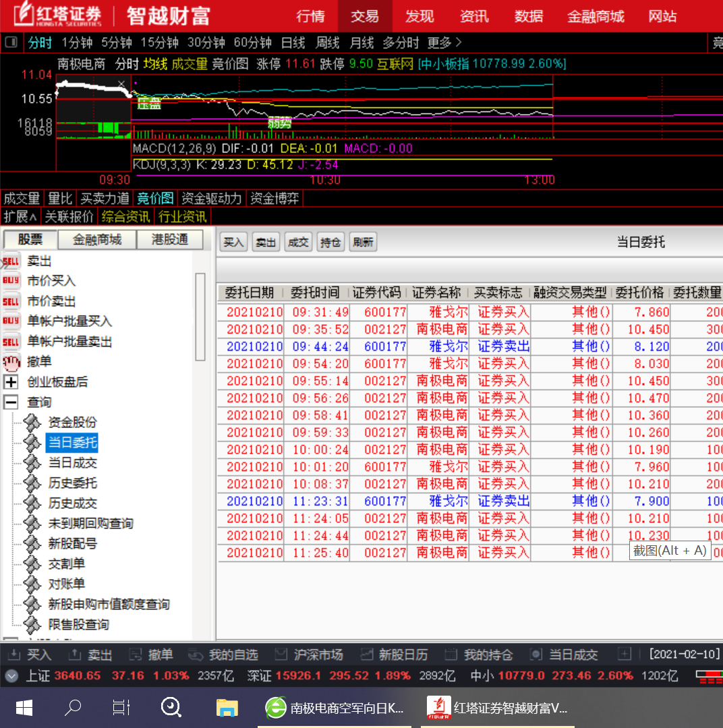Screen dimensions: 723x728
Task: Collapse the 查询 tree node
Action: coord(11,402)
